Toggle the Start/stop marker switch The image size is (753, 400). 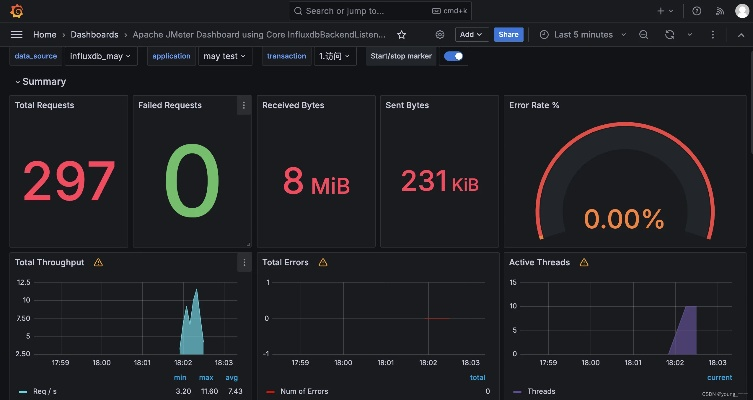(454, 56)
